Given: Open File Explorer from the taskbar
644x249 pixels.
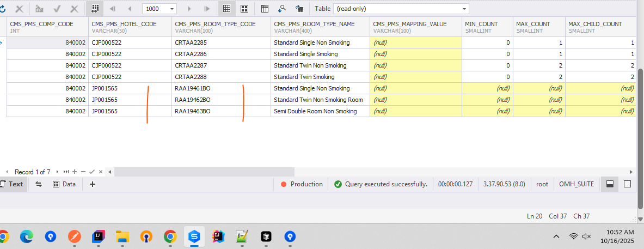Looking at the screenshot, I should pos(122,236).
